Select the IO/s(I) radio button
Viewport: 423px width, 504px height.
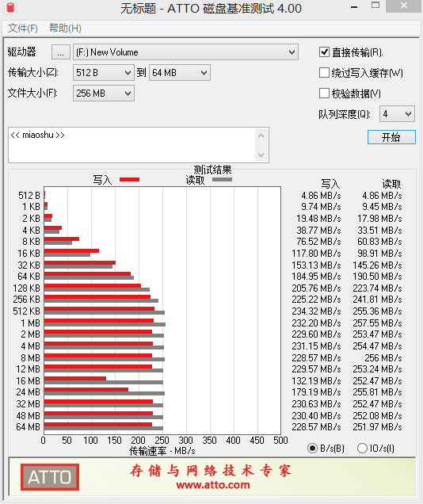(362, 448)
